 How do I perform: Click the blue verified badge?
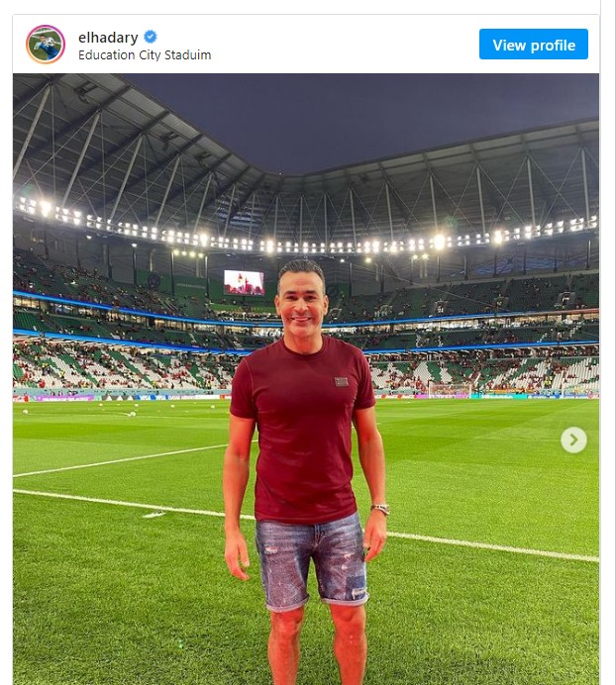click(151, 38)
